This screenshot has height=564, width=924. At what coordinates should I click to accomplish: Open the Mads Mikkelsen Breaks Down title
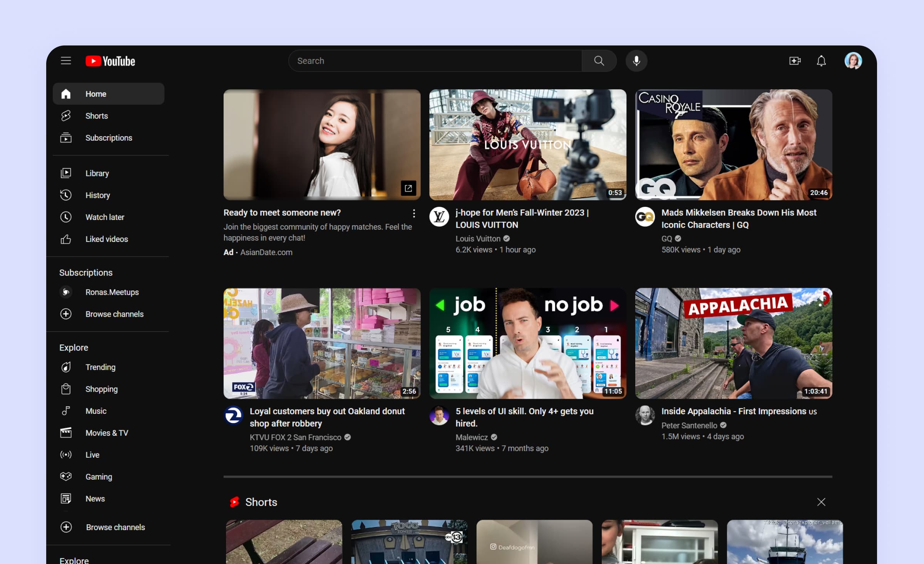pos(739,218)
